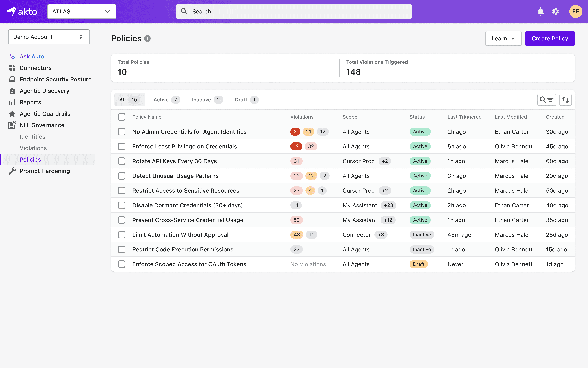
Task: Check the Prevent Cross-Service Credential Usage row
Action: (122, 220)
